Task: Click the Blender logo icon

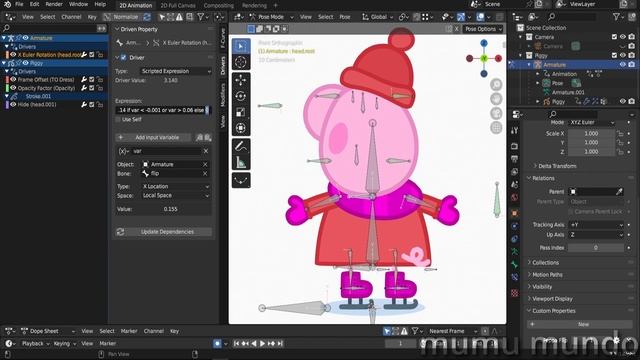Action: tap(7, 4)
